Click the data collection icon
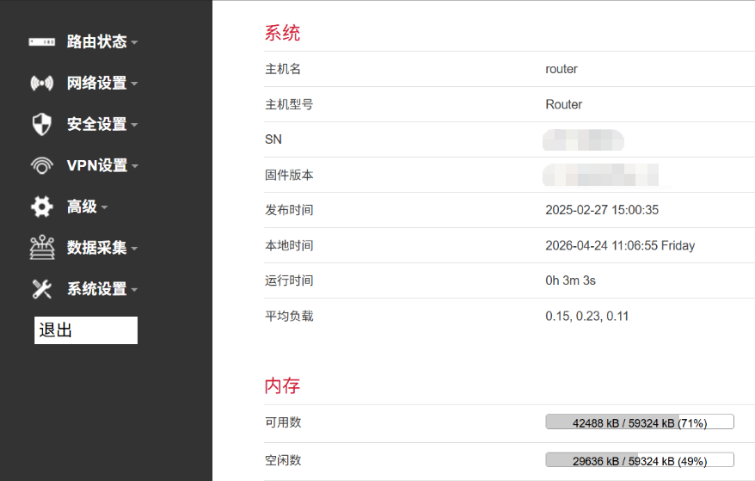 tap(41, 248)
